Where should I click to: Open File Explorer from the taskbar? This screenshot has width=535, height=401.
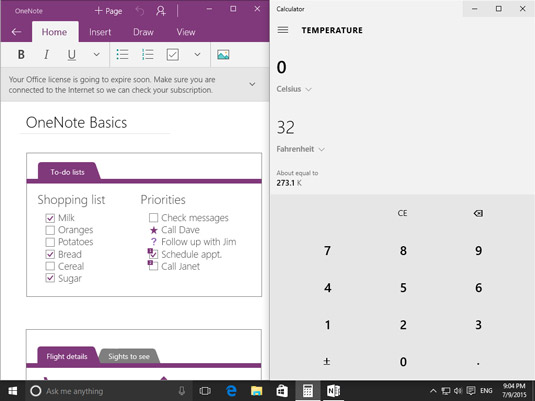pos(256,391)
